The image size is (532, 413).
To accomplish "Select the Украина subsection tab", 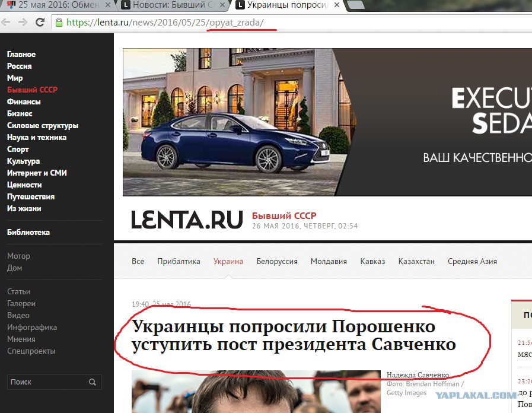I will (228, 261).
